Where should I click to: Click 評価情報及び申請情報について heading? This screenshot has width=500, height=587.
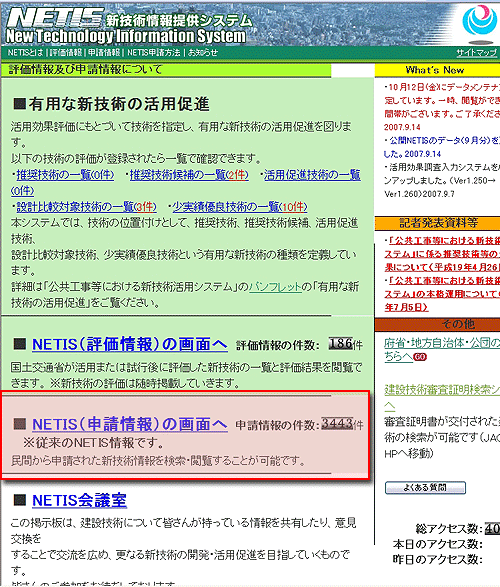pyautogui.click(x=85, y=69)
